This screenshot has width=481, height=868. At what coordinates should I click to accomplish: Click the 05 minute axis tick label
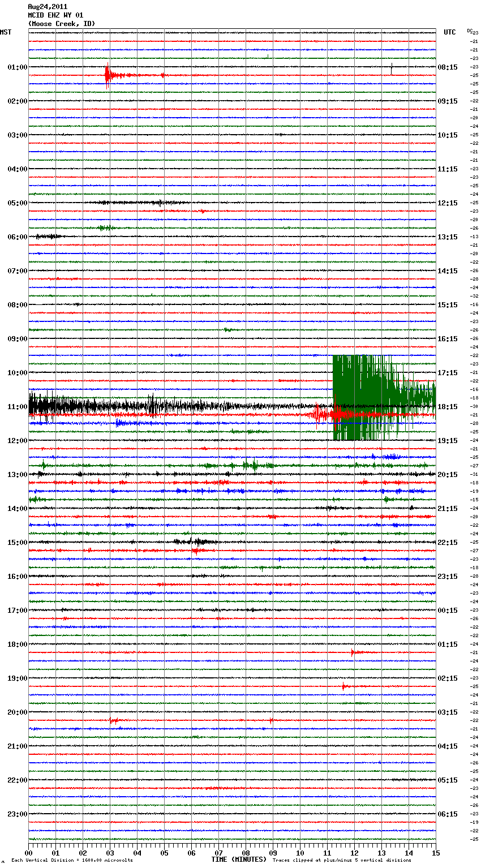164,853
